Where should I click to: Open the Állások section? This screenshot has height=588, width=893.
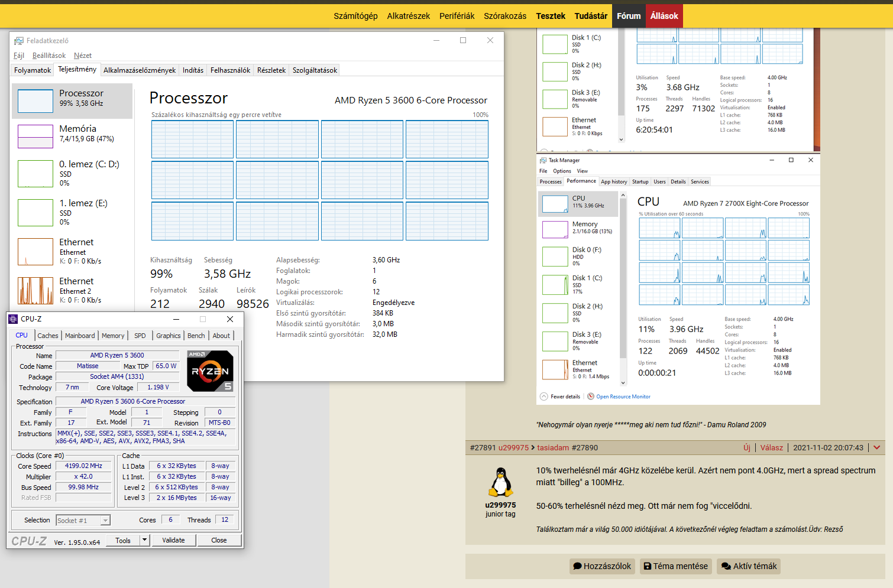[664, 16]
